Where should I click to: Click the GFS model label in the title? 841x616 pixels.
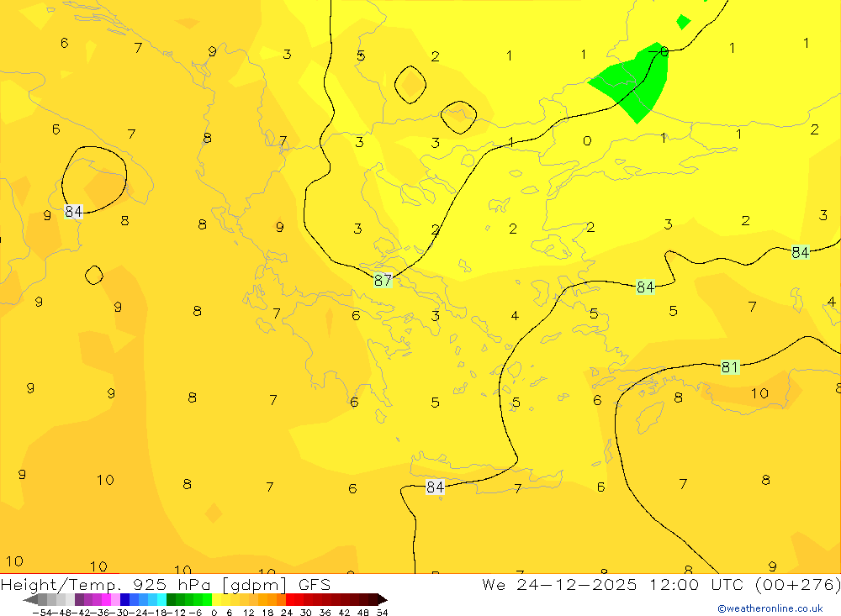(x=315, y=584)
